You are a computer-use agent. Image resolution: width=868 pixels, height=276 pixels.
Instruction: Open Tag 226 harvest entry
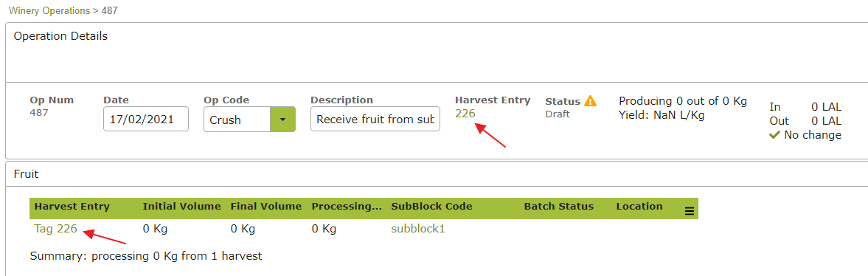55,229
